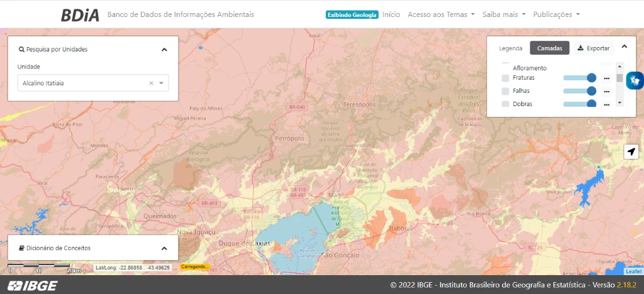Open the Acesso aos Temas dropdown menu

pos(441,14)
